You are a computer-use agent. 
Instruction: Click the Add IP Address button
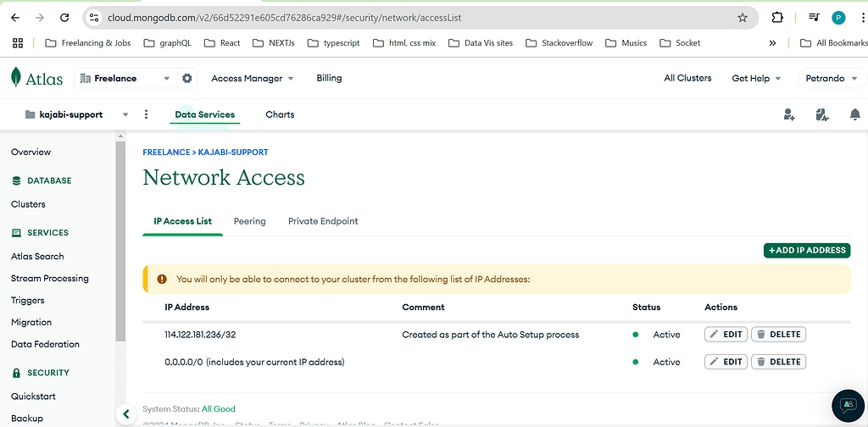(807, 250)
